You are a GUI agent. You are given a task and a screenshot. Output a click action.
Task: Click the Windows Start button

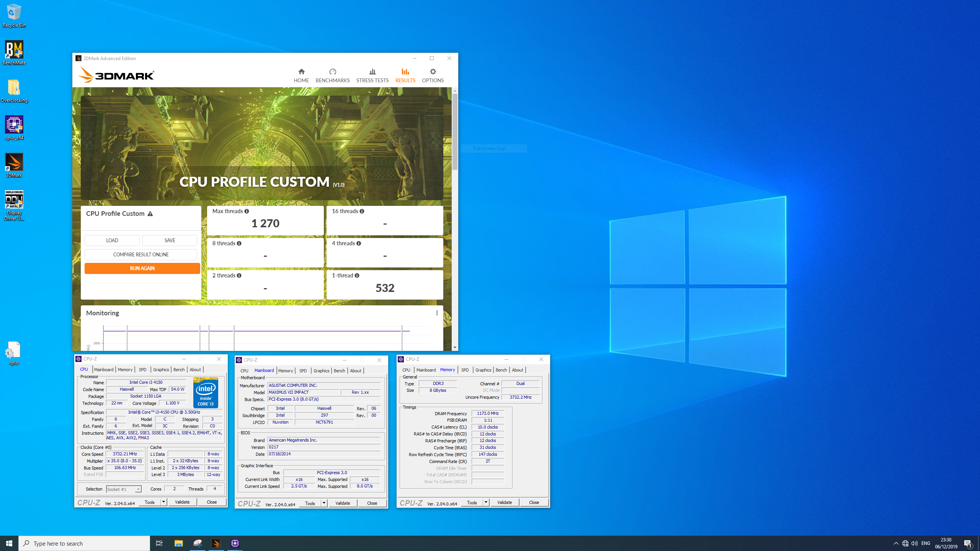coord(9,543)
